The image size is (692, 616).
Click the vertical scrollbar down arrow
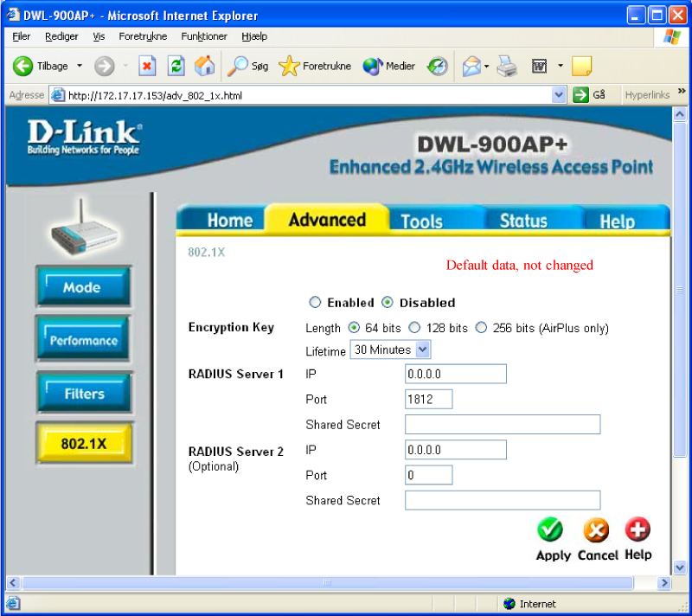coord(680,567)
